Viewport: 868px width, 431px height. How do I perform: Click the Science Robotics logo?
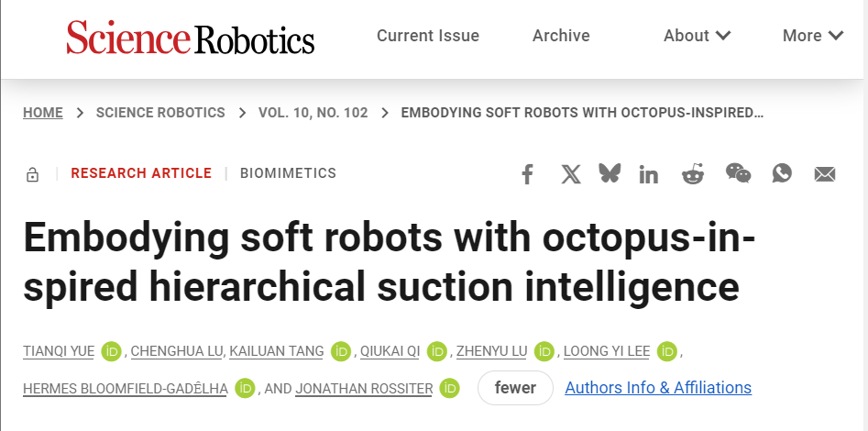coord(191,37)
